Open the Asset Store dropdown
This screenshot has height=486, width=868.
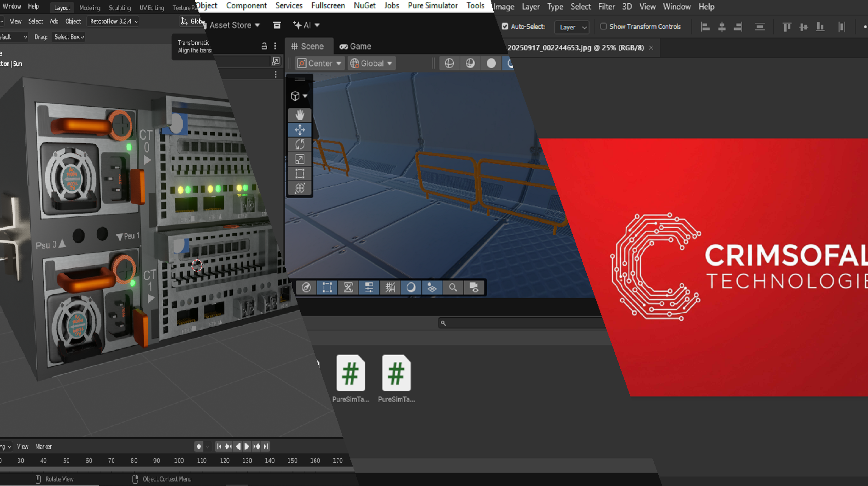pos(234,25)
